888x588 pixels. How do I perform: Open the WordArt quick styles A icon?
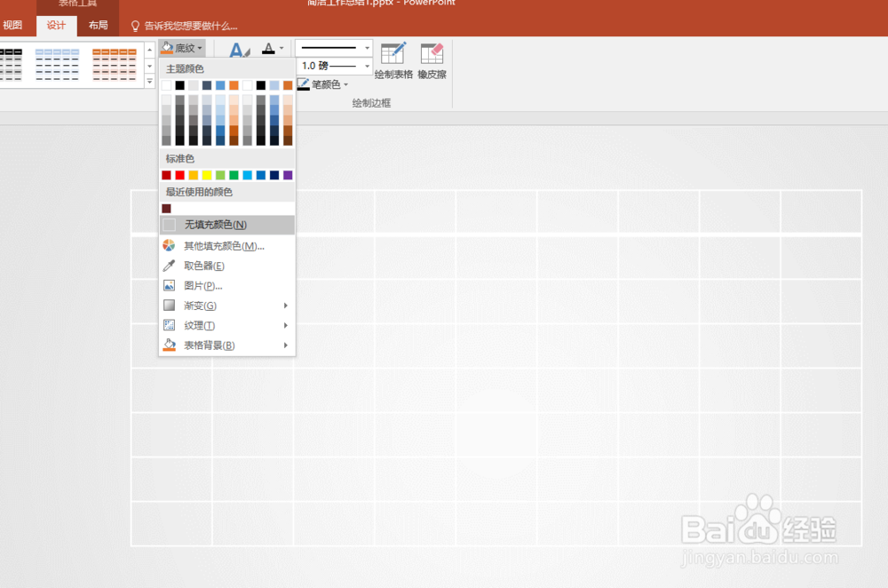tap(239, 51)
